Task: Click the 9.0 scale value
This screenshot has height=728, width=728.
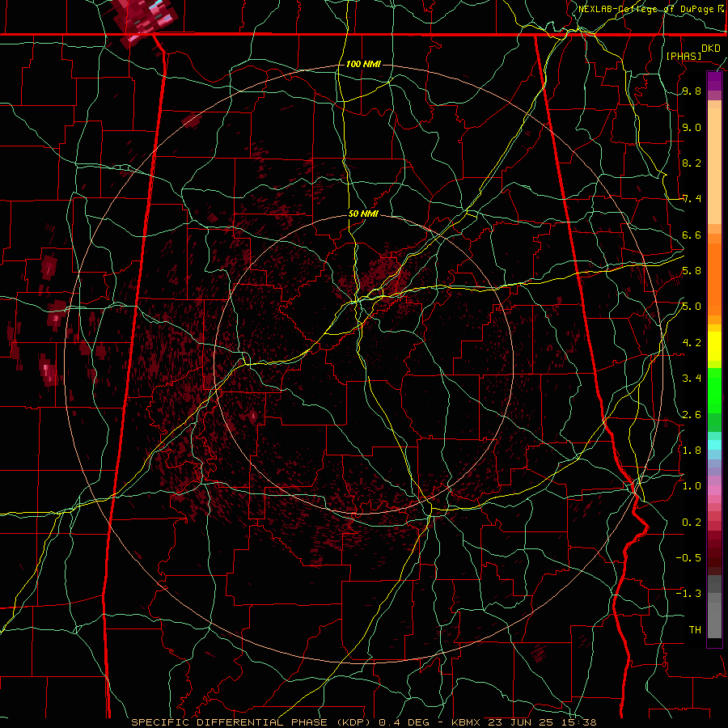Action: [x=692, y=127]
